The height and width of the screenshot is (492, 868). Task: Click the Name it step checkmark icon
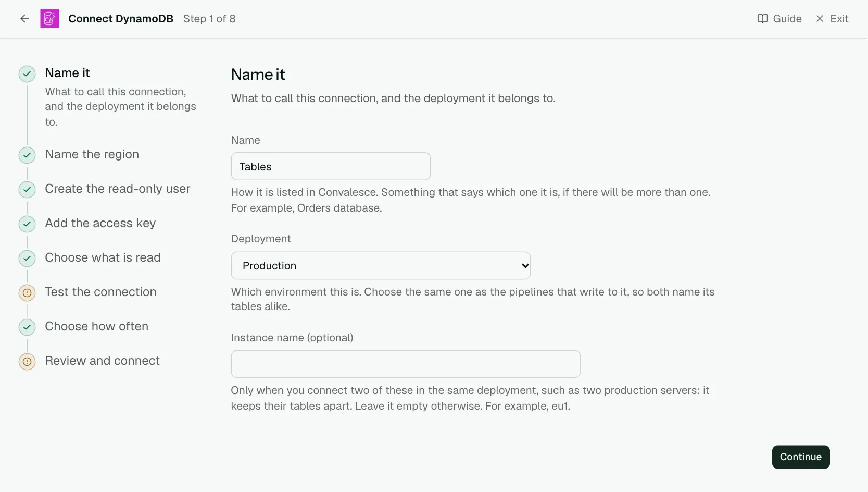click(27, 74)
